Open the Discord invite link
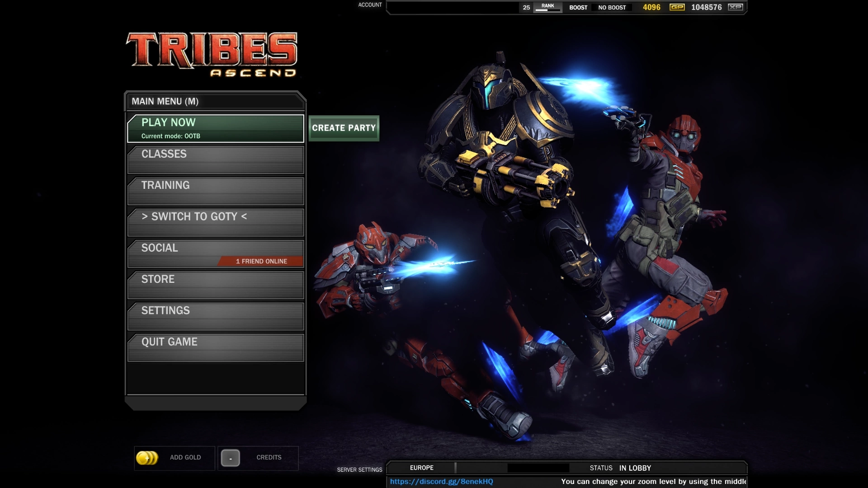This screenshot has height=488, width=868. 441,482
